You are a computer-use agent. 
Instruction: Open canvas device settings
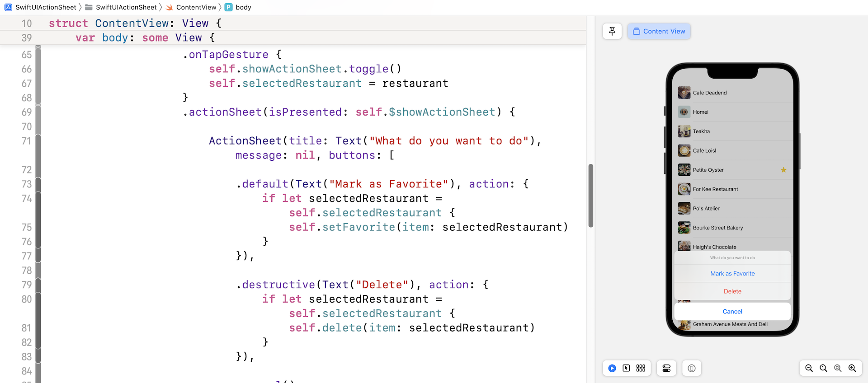point(666,368)
